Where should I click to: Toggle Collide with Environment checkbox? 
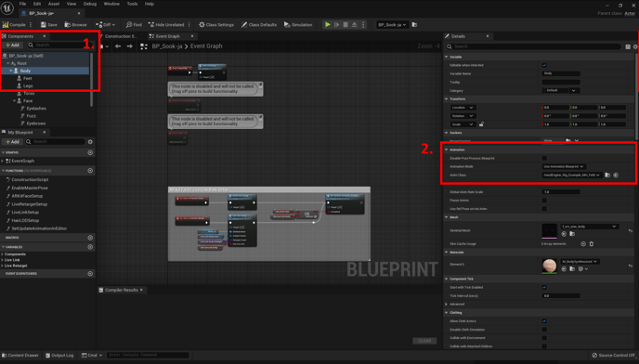(x=544, y=338)
